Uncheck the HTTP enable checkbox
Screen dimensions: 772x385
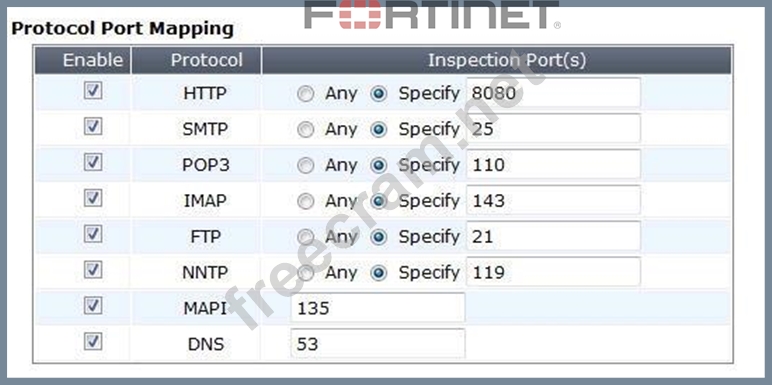tap(93, 91)
